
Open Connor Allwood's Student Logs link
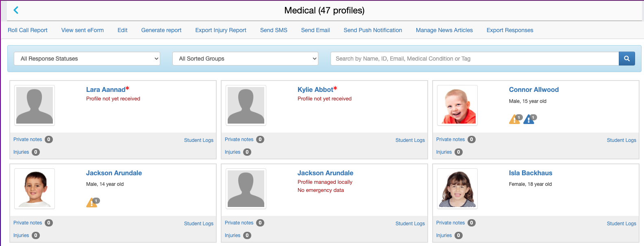621,140
